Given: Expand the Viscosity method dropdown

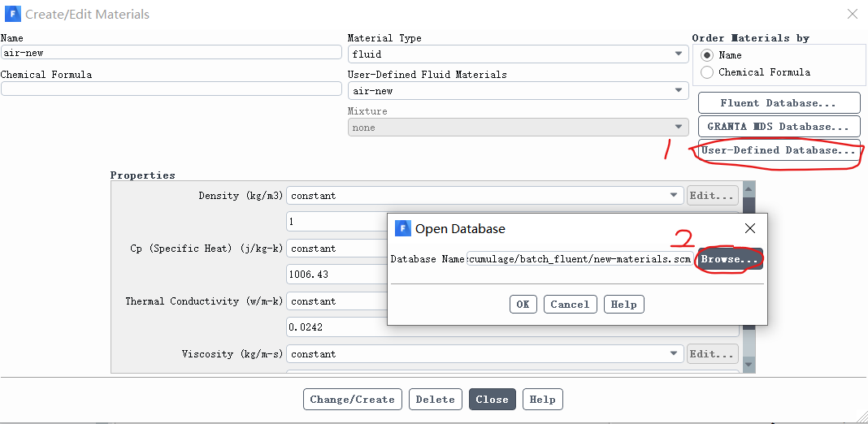Looking at the screenshot, I should [x=485, y=354].
